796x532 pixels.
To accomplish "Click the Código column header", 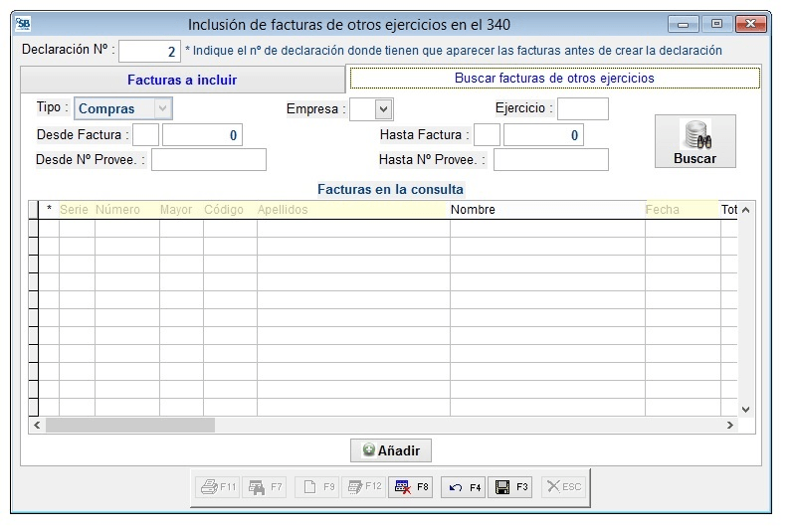I will pyautogui.click(x=230, y=210).
